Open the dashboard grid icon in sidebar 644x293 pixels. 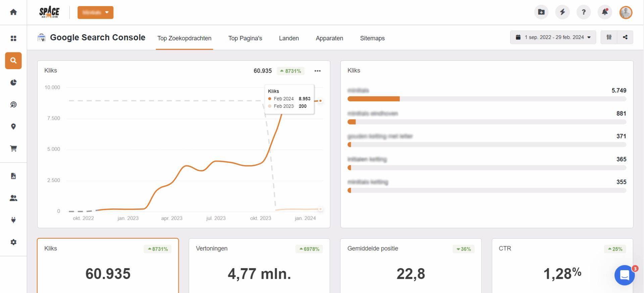point(13,39)
